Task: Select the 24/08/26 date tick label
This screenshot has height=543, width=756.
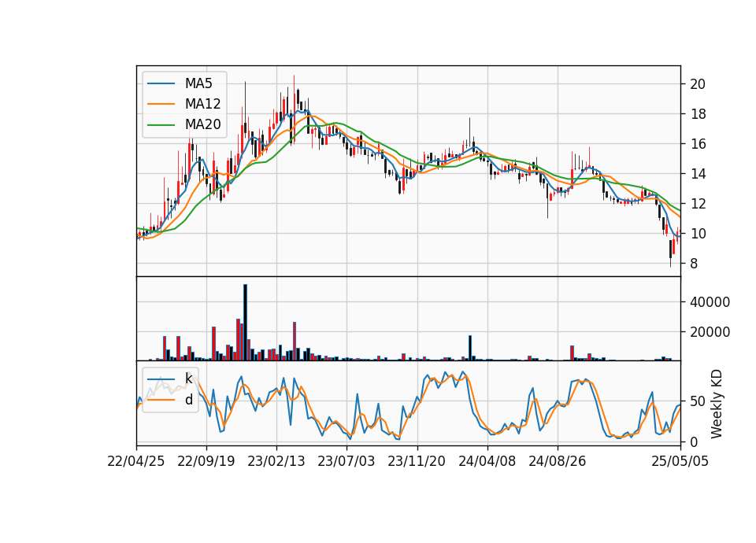Action: coord(558,462)
